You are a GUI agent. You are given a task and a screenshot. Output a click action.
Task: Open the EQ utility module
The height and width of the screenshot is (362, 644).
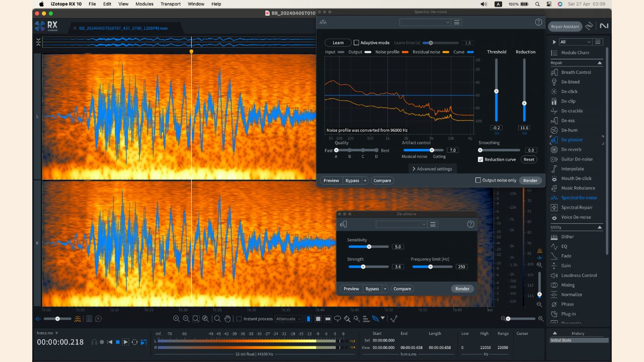tap(564, 246)
